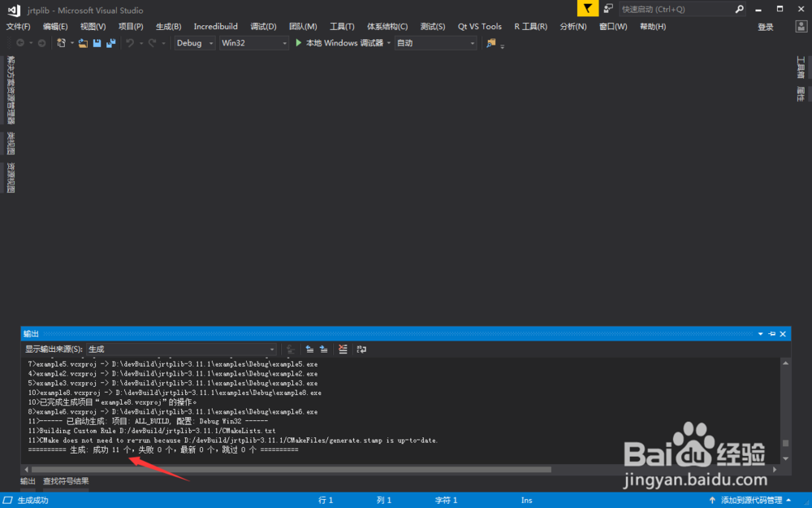Clear all output with the clear icon

pos(343,350)
